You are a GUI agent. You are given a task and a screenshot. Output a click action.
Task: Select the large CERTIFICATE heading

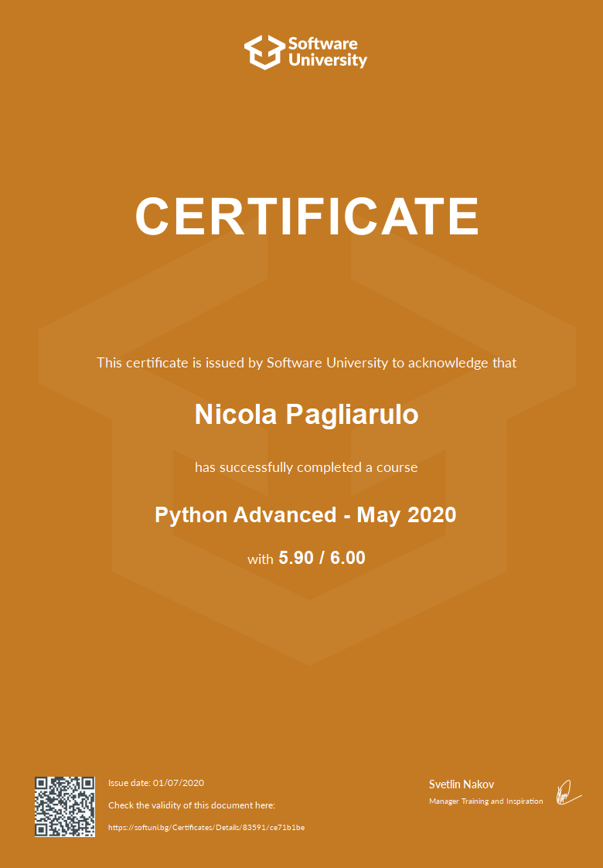point(307,216)
